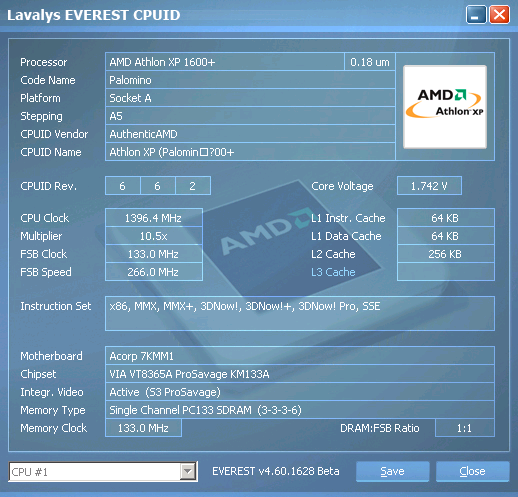This screenshot has height=497, width=518.
Task: Click the 'Instruction Set' label
Action: pos(56,306)
